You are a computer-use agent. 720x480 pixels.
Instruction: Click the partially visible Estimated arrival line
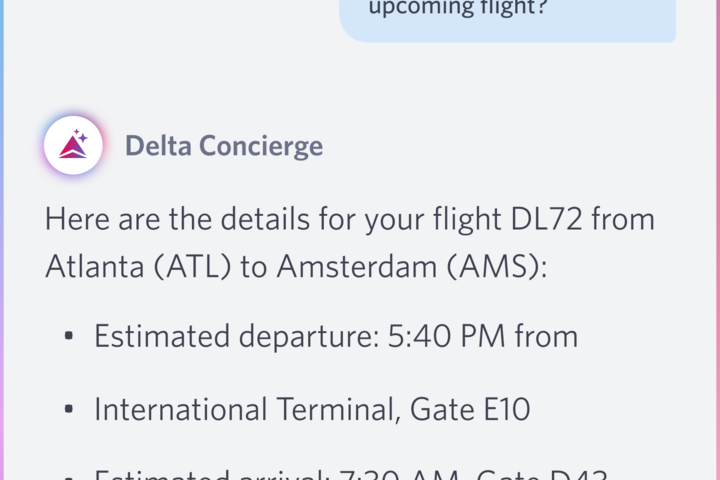point(350,474)
